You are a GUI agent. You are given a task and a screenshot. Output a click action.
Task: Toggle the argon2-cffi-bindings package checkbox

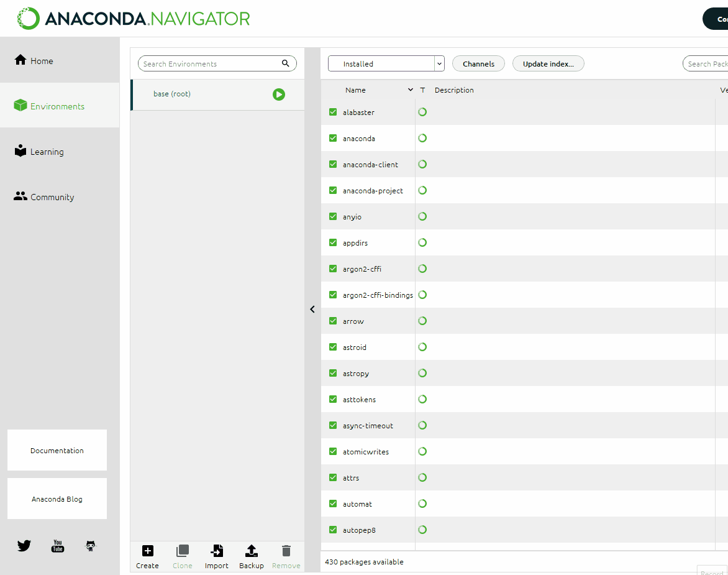click(333, 295)
